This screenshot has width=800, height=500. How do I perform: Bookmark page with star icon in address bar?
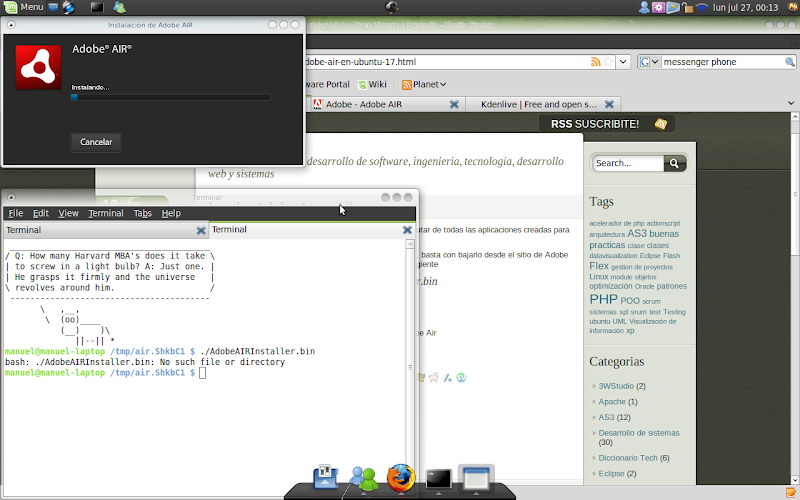point(608,62)
